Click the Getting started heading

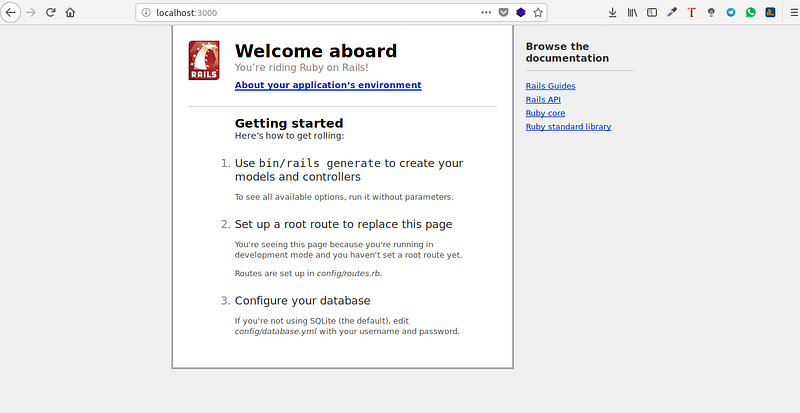pos(289,123)
